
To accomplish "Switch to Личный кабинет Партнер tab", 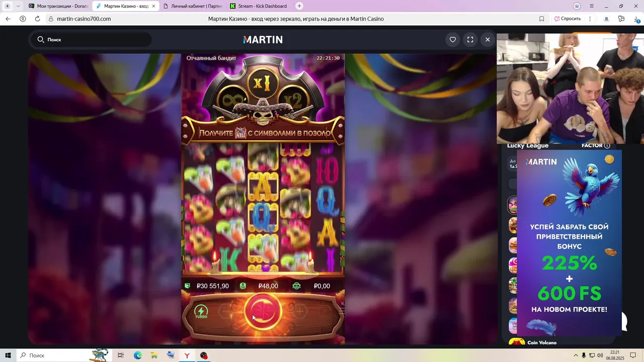I will (x=192, y=6).
